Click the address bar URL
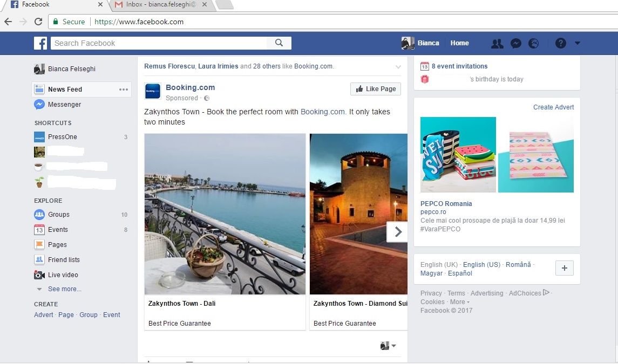 139,22
